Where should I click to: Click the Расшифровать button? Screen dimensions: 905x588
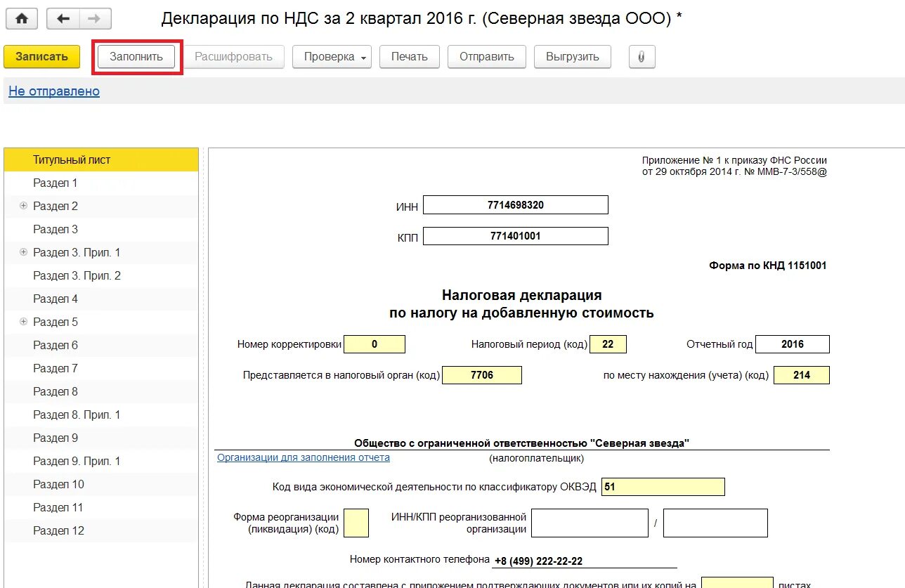(x=233, y=57)
